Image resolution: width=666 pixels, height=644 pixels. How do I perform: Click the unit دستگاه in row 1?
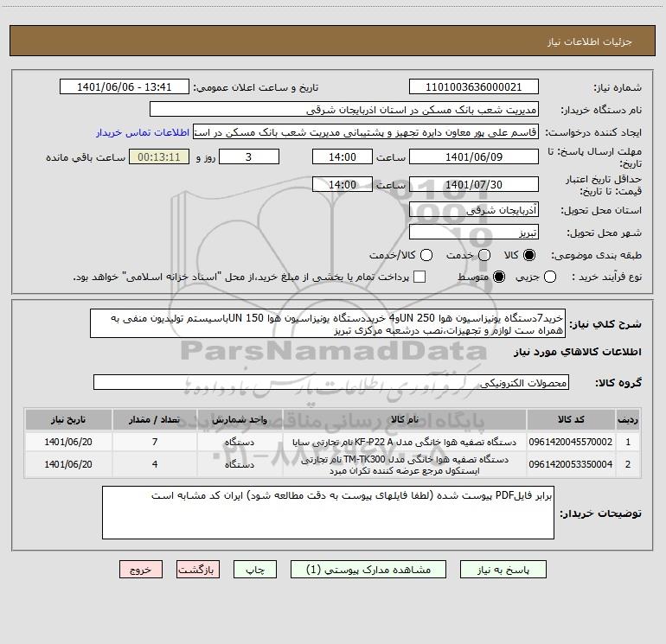point(240,442)
